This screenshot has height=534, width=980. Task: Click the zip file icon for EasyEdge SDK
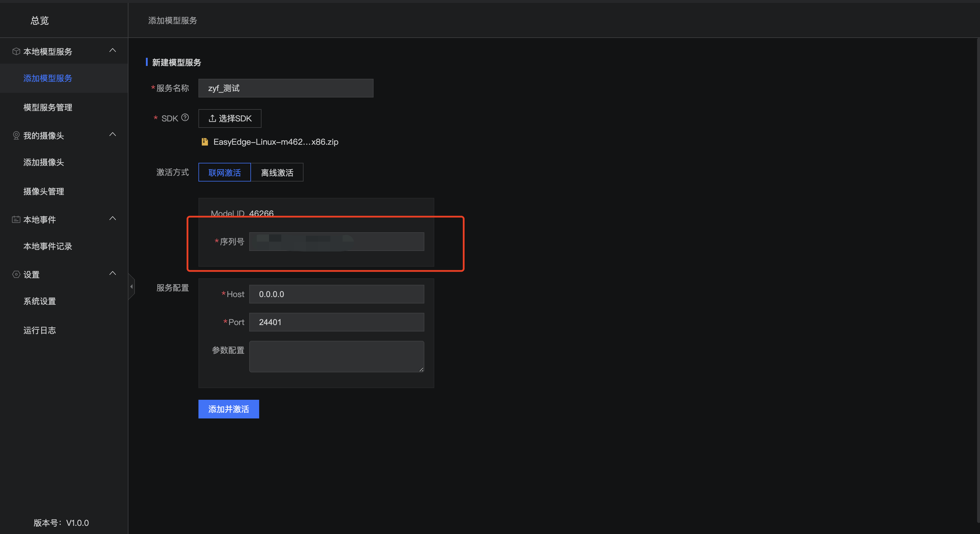pyautogui.click(x=205, y=142)
